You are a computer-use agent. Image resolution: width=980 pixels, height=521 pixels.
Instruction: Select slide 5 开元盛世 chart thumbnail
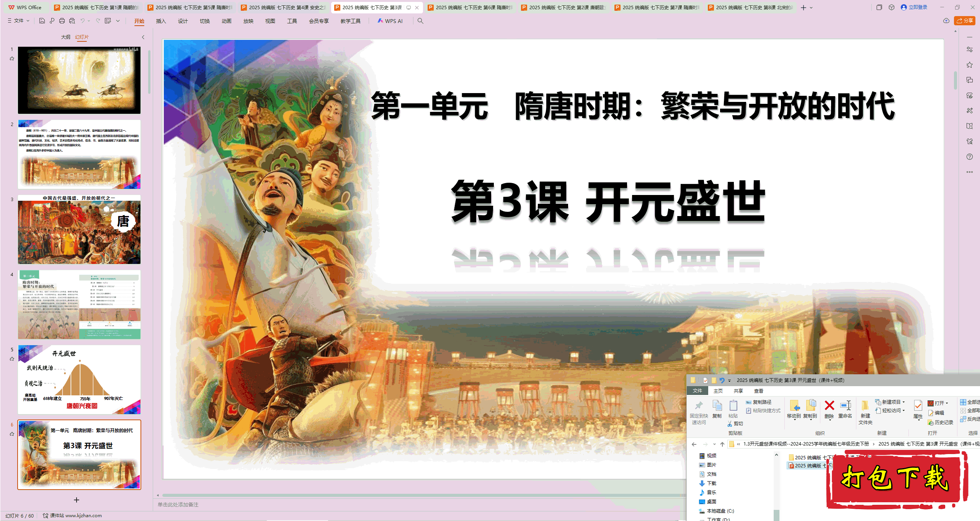coord(79,380)
